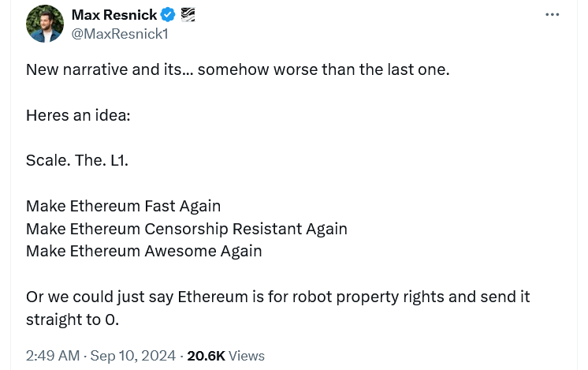Click the "straight to 0." line
This screenshot has width=588, height=370.
tap(72, 320)
